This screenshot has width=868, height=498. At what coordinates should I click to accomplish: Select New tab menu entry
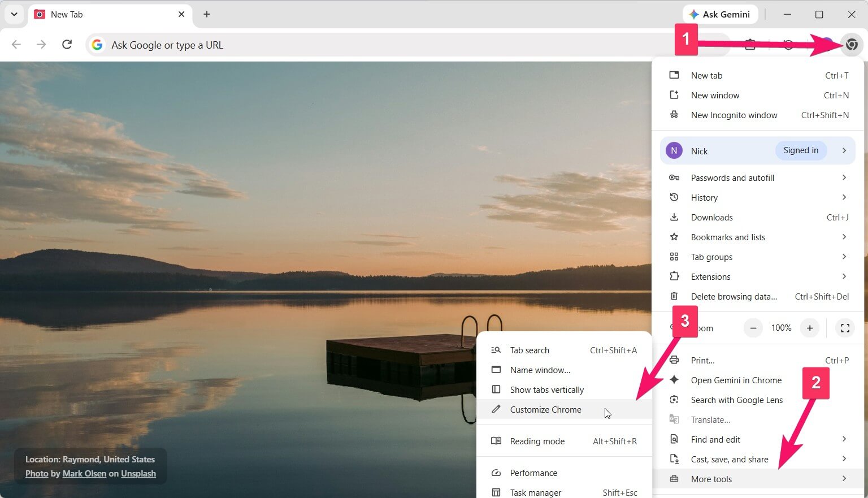[758, 76]
